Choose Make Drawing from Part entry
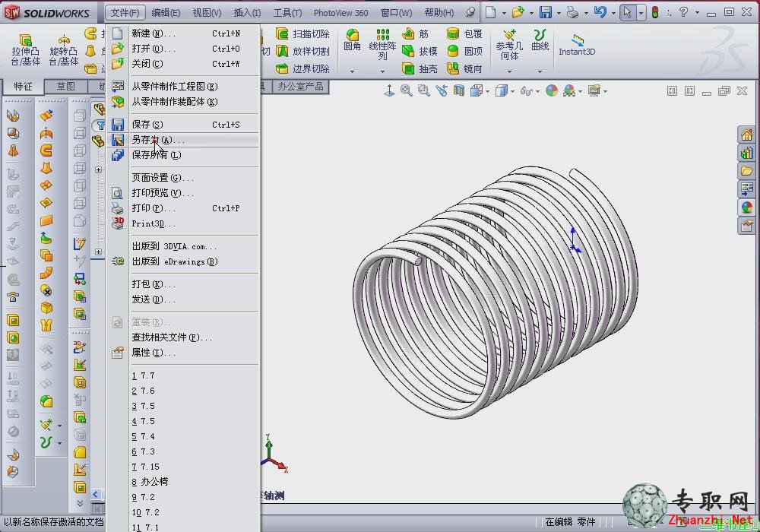The height and width of the screenshot is (532, 760). click(184, 86)
